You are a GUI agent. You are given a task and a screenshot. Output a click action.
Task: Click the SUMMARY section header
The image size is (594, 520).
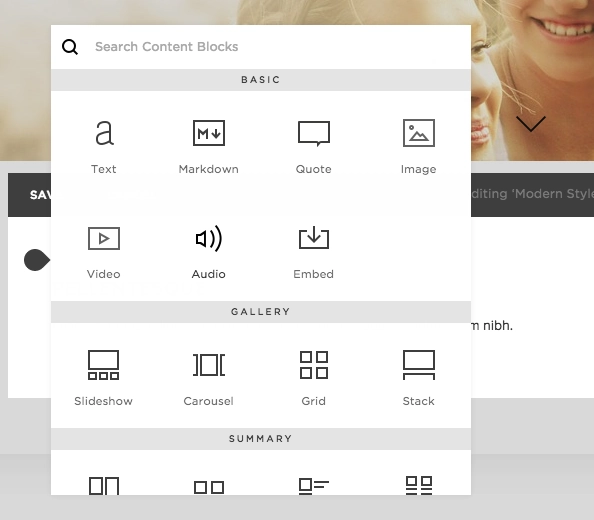[x=261, y=439]
